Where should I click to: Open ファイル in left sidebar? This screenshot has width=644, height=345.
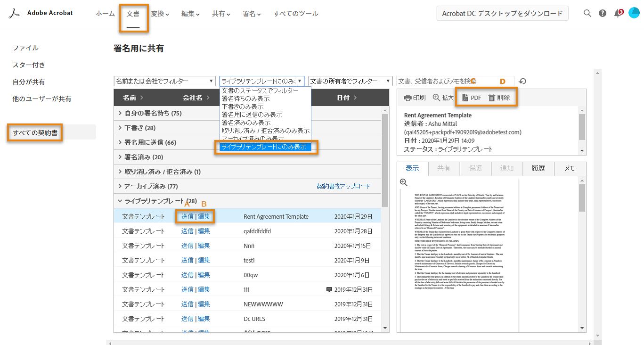(25, 48)
